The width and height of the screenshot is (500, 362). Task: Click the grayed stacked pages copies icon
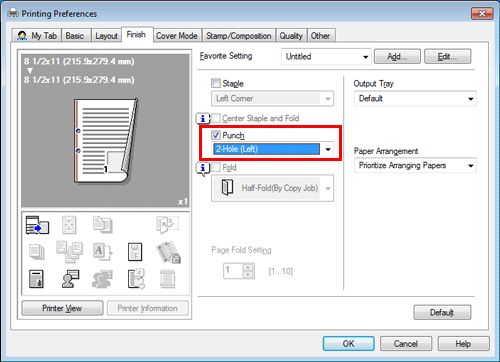(x=37, y=252)
